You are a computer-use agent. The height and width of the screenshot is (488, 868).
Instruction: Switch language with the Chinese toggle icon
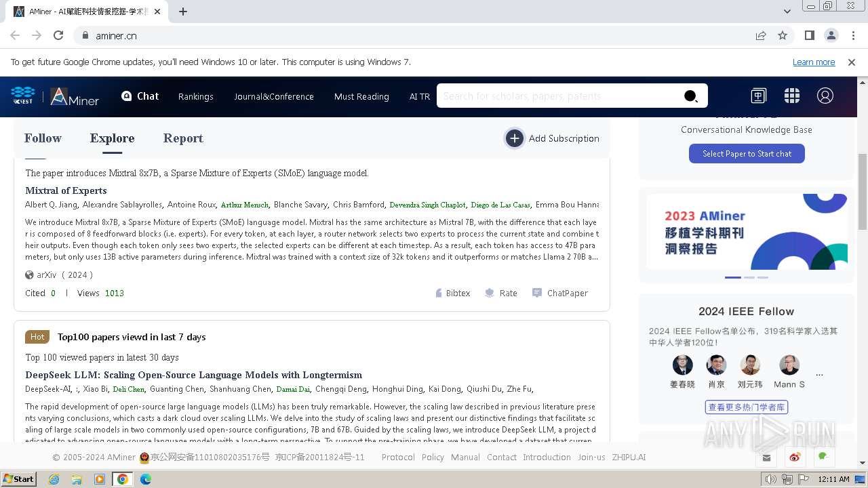click(758, 96)
